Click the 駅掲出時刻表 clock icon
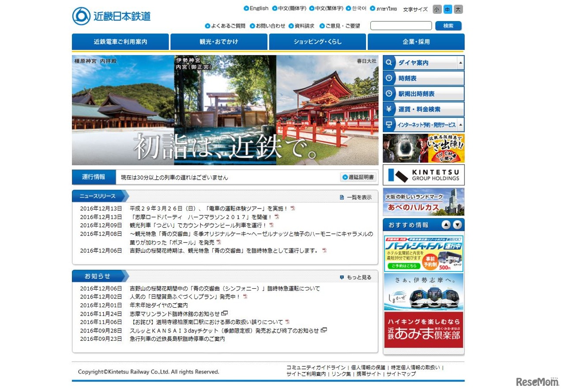 (x=389, y=94)
